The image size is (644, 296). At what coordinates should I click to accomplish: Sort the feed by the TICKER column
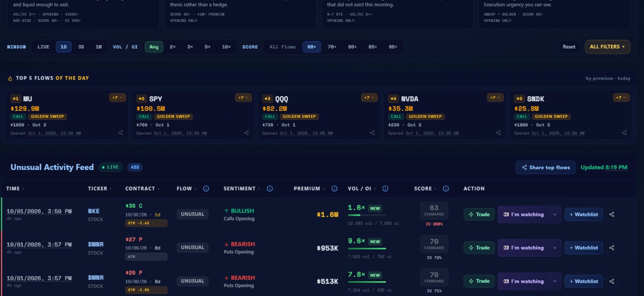tap(100, 188)
